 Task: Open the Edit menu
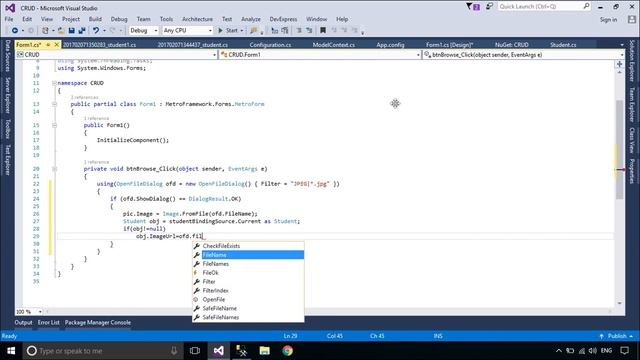(27, 19)
